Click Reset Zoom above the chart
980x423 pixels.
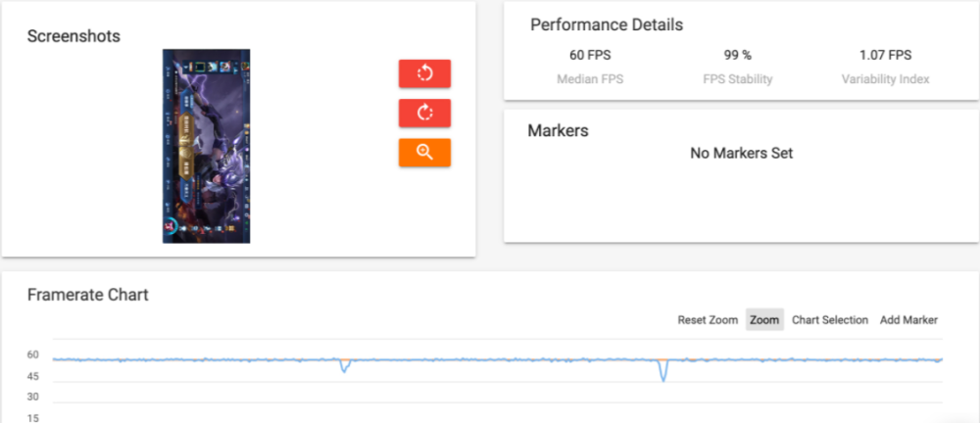point(708,320)
